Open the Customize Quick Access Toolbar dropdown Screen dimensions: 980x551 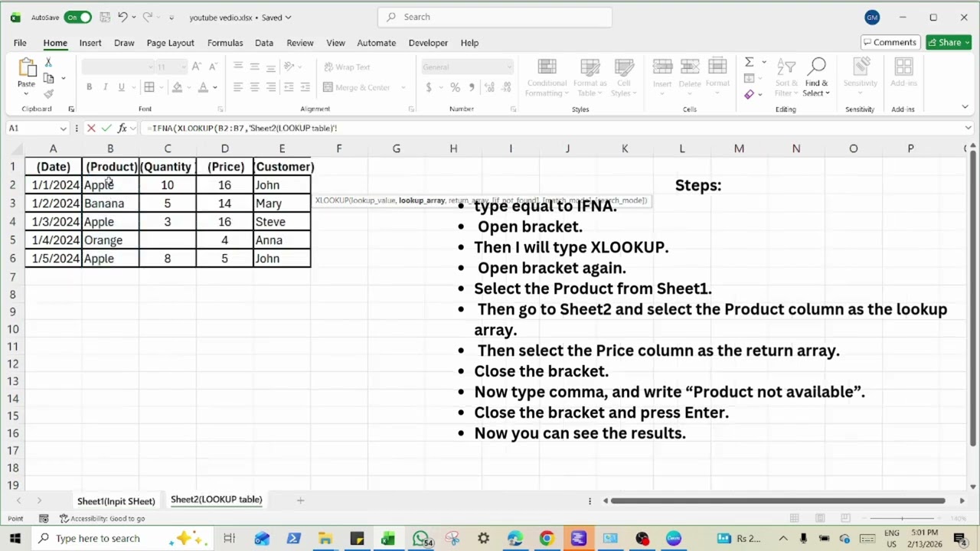(x=171, y=17)
